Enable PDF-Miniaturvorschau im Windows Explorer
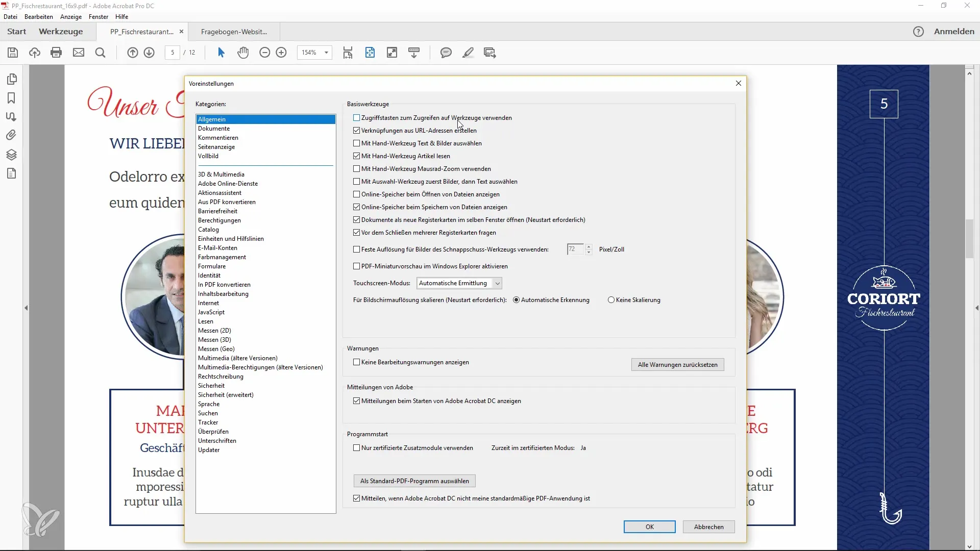This screenshot has width=980, height=551. pyautogui.click(x=356, y=266)
